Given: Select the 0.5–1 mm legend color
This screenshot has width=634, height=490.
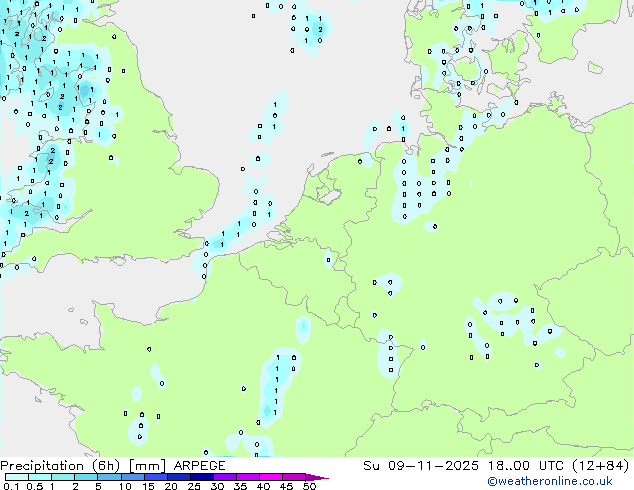Looking at the screenshot, I should coord(40,477).
